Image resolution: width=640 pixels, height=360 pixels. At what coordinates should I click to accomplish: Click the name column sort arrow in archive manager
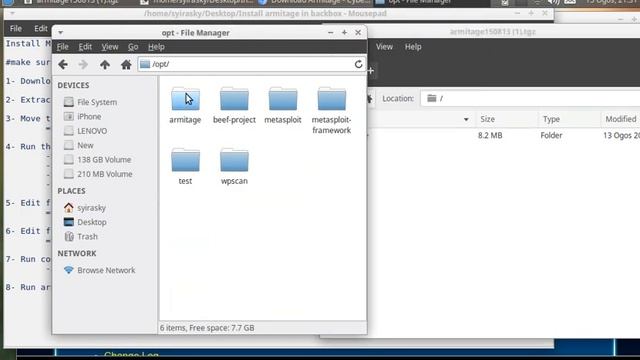[466, 120]
